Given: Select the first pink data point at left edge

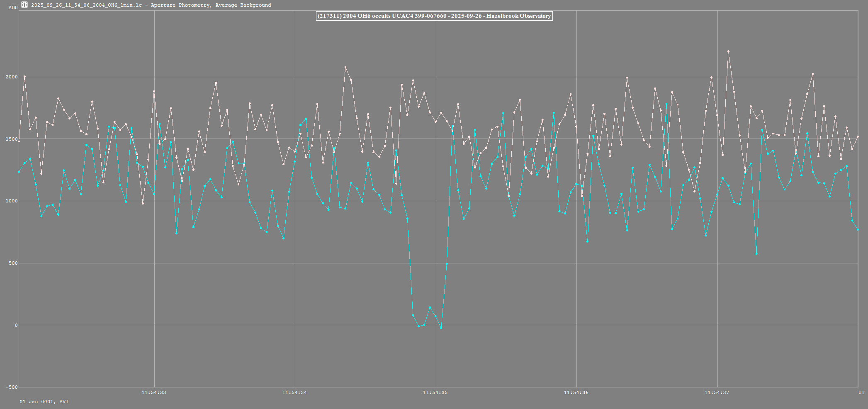Looking at the screenshot, I should point(19,141).
